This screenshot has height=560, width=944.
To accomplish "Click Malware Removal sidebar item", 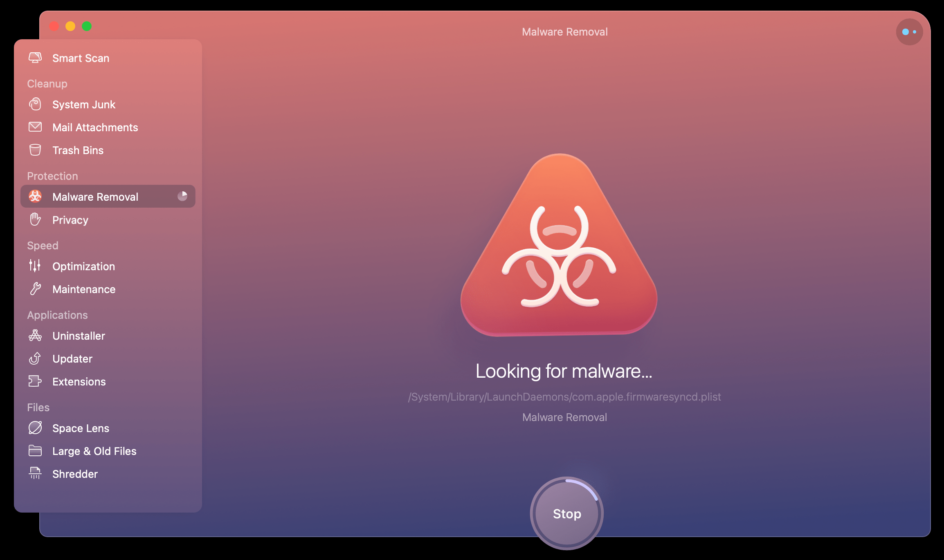I will point(109,197).
